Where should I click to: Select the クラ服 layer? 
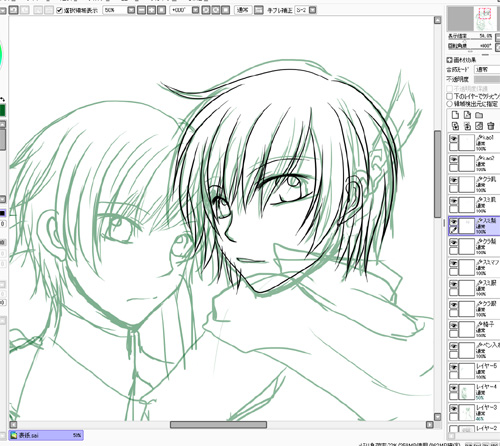click(474, 308)
